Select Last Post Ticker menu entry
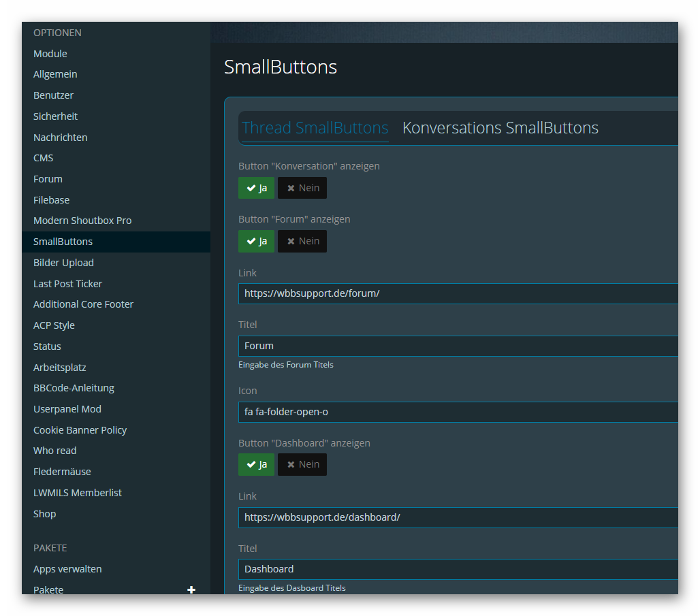Screen dimensions: 700x616 click(x=67, y=284)
